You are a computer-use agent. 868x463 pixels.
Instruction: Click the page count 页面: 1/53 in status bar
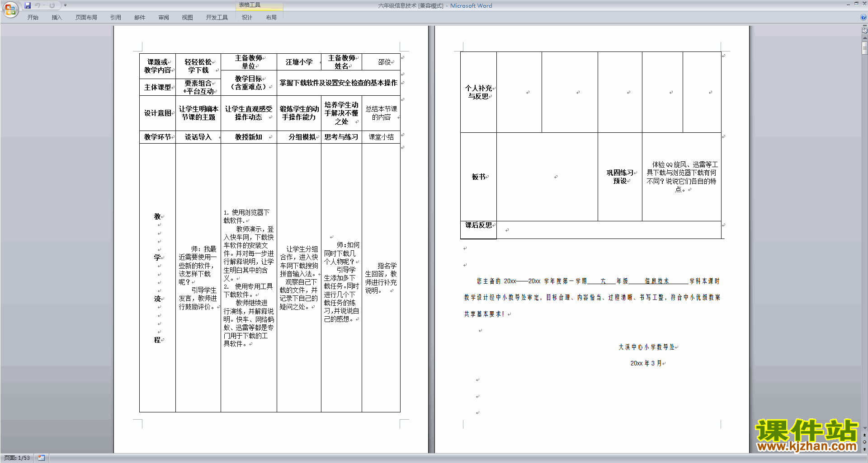pos(17,458)
